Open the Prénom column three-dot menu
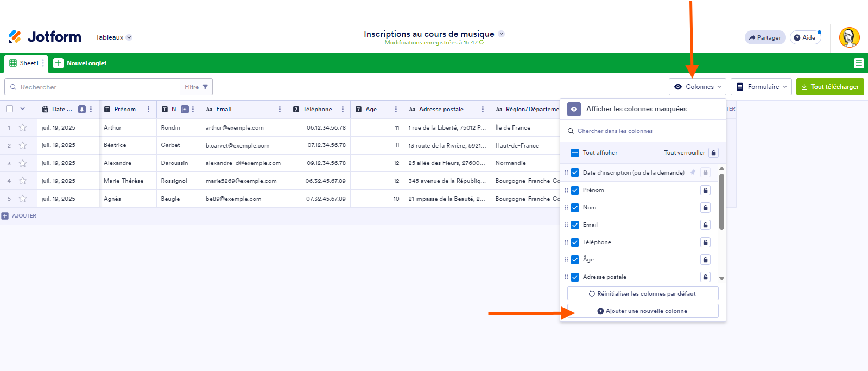The height and width of the screenshot is (371, 868). 148,110
